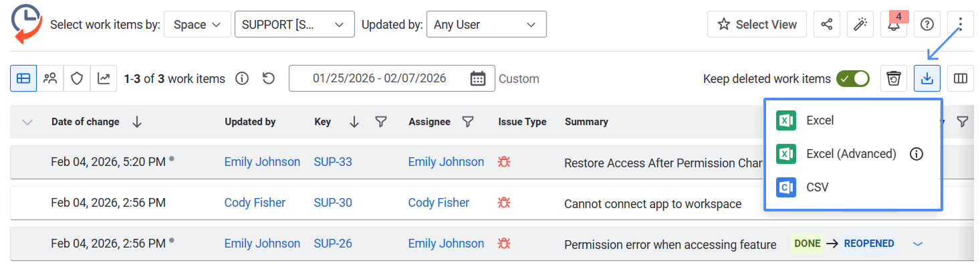Click Updated by Emily Johnson in SUP-26 row
The width and height of the screenshot is (980, 271).
tap(262, 244)
